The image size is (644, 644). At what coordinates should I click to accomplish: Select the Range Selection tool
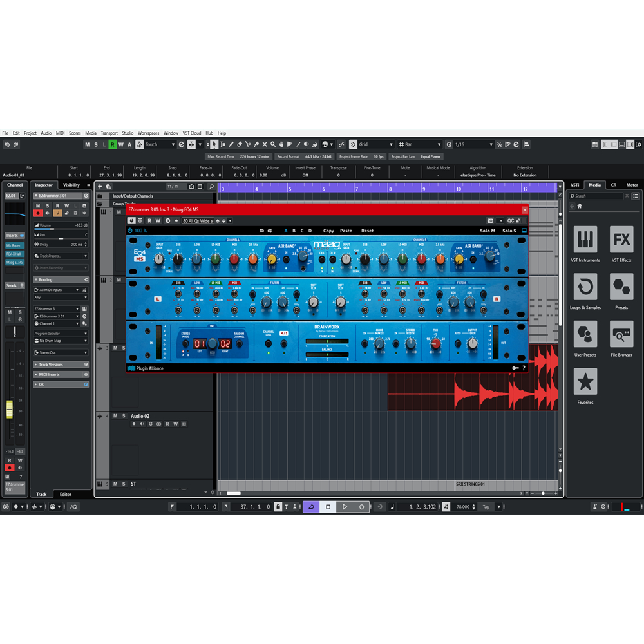click(x=223, y=144)
